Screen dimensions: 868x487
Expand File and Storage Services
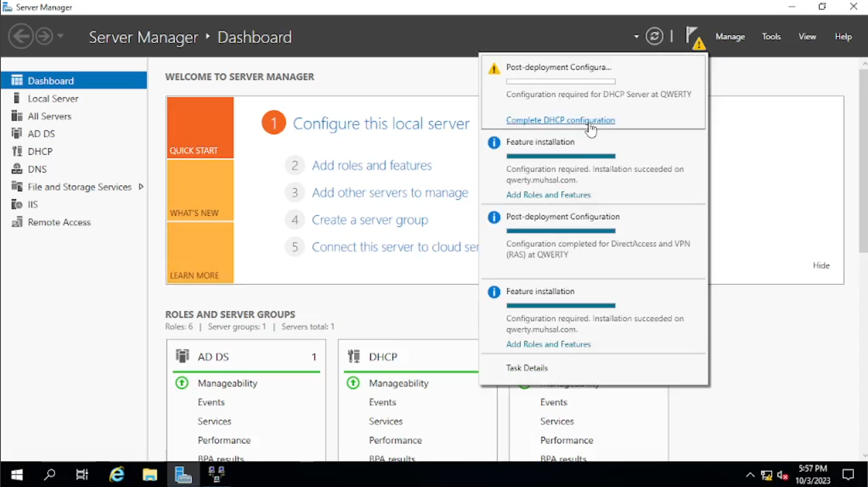(x=141, y=187)
